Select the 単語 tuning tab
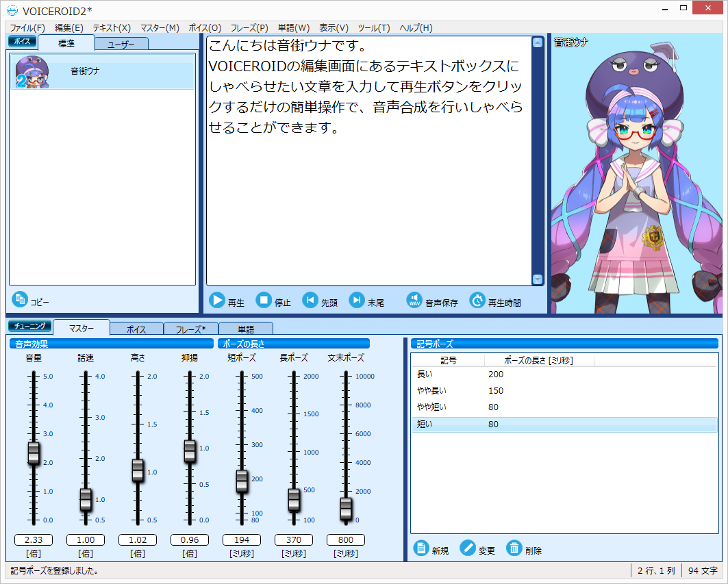The image size is (728, 584). 246,329
